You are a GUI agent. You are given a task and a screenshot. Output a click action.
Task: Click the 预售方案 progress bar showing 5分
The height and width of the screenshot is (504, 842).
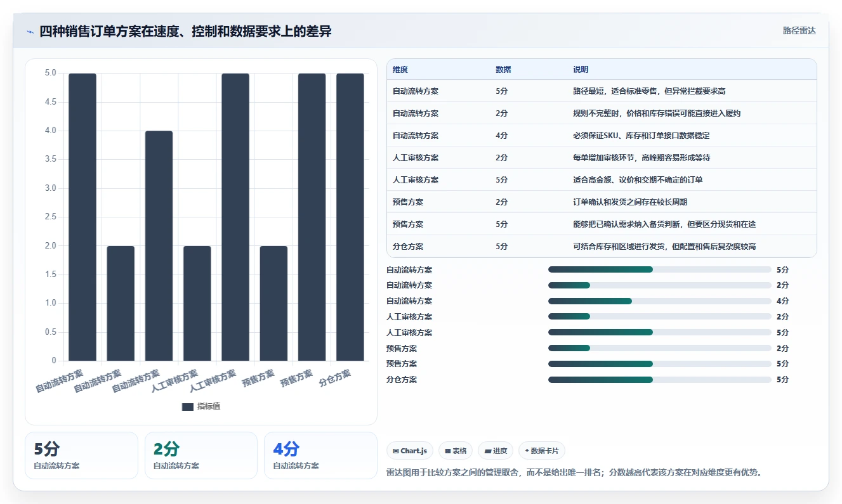(660, 364)
